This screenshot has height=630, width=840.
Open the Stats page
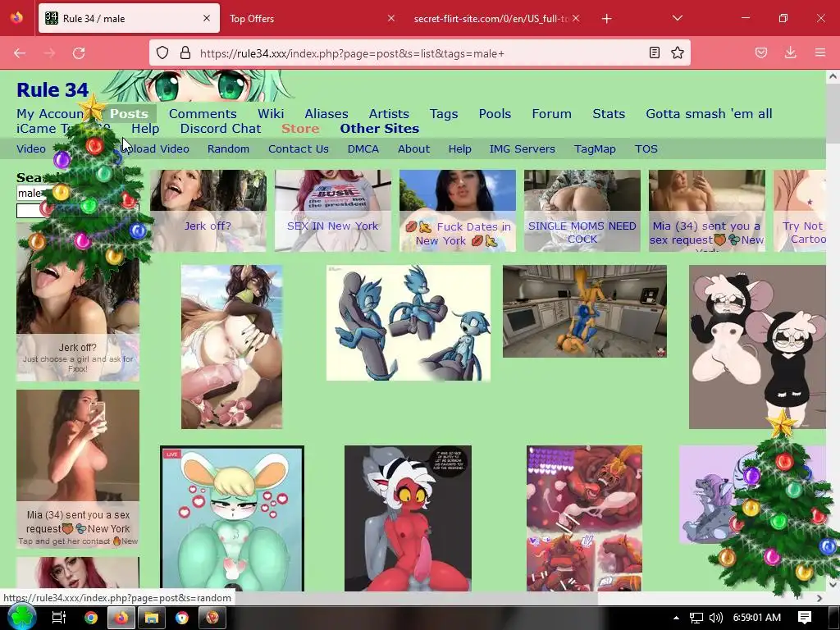click(x=609, y=113)
